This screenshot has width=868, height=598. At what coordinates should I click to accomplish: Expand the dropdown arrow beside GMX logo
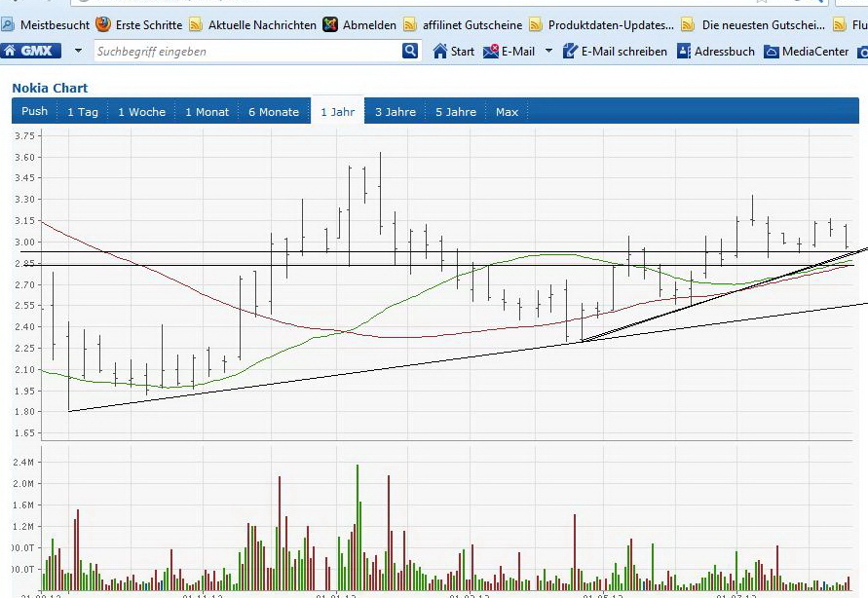tap(79, 51)
